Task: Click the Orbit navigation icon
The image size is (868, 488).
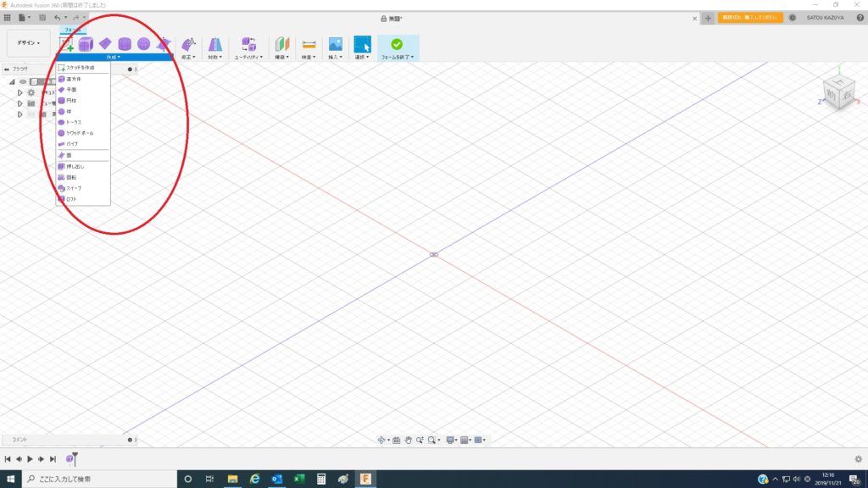Action: [x=381, y=440]
